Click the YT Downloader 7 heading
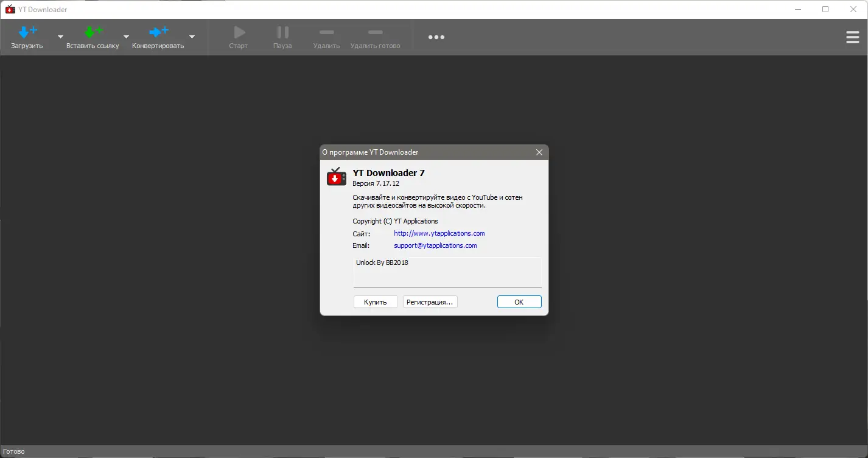The image size is (868, 458). (389, 173)
